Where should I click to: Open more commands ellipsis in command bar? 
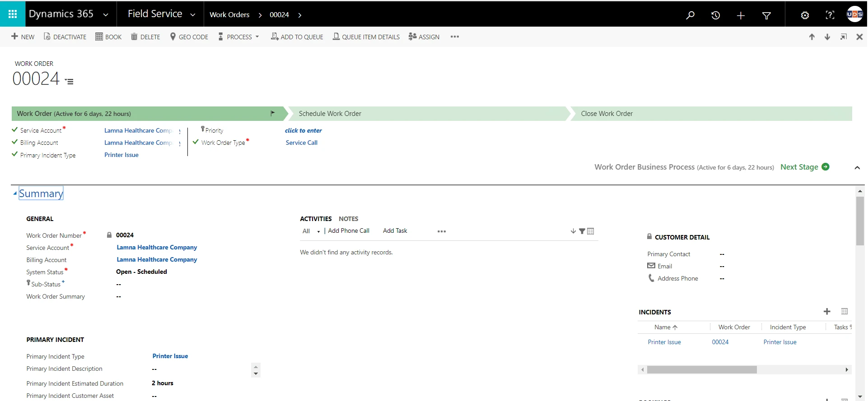455,37
